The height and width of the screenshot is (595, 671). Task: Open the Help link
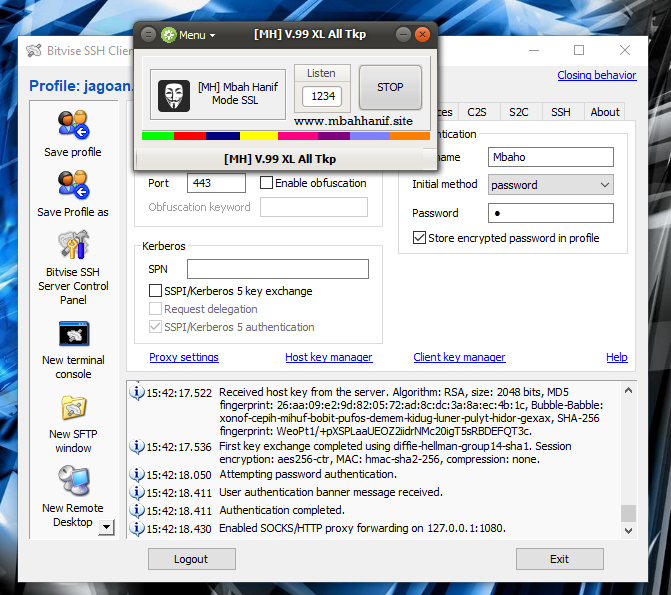pos(617,357)
